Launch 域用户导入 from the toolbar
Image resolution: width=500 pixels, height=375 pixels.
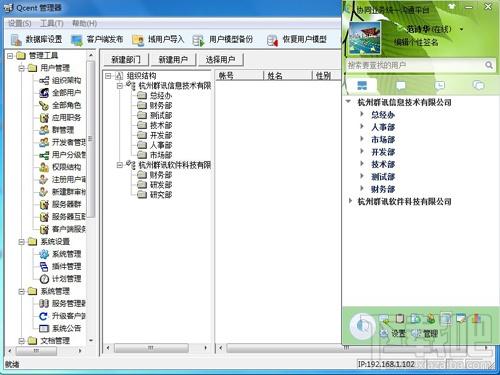click(x=158, y=40)
